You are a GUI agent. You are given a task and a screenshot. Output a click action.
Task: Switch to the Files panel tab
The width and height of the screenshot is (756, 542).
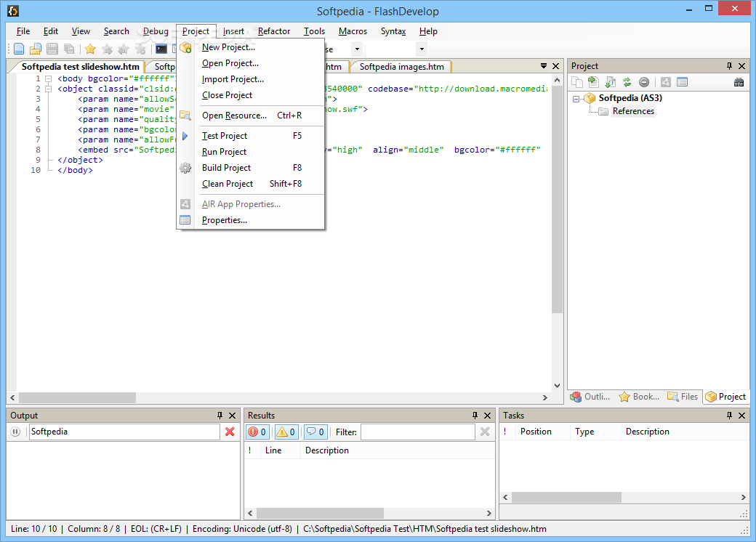pyautogui.click(x=683, y=397)
